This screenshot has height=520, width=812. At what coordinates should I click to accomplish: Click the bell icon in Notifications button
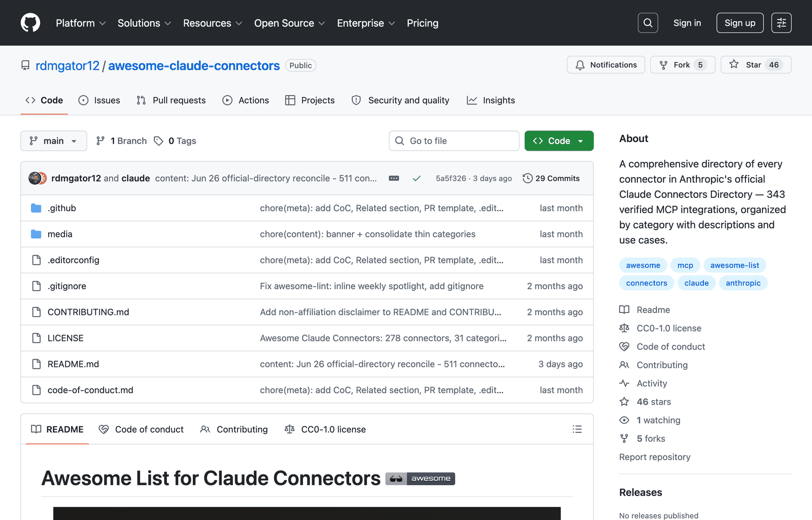(x=580, y=65)
